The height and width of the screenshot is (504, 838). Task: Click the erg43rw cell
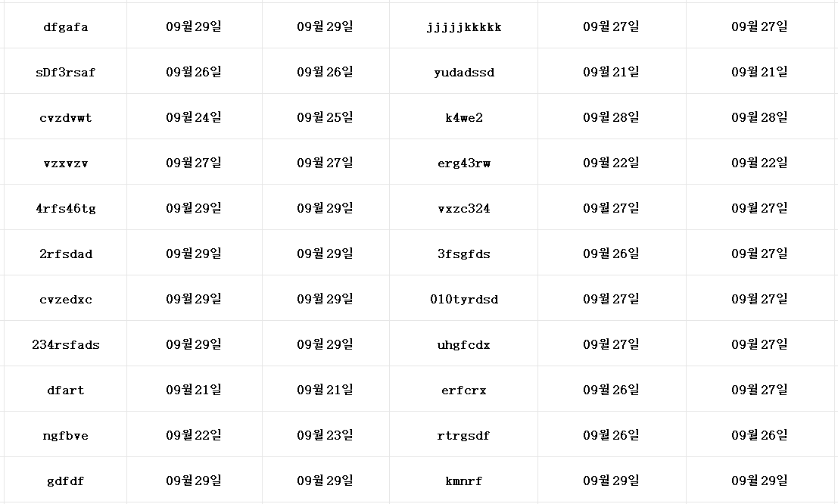pyautogui.click(x=464, y=163)
